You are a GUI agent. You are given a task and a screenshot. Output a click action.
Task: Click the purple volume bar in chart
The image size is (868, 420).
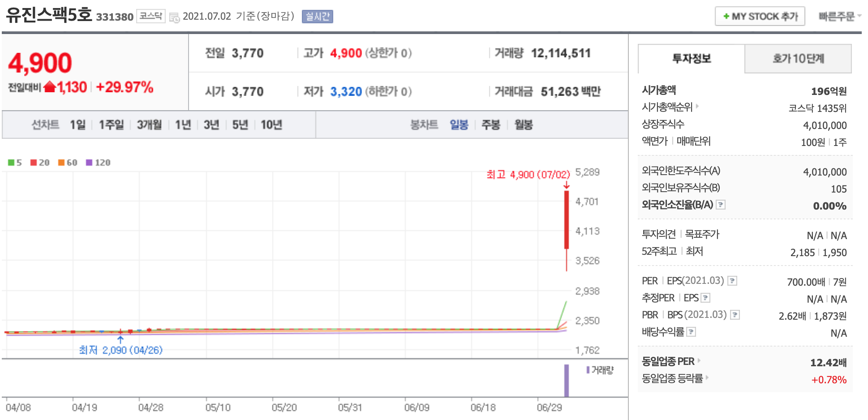point(567,381)
